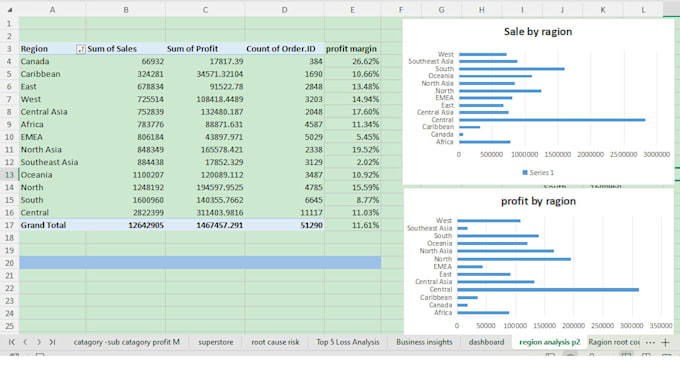Select row 20 header
The height and width of the screenshot is (378, 680).
coord(9,263)
